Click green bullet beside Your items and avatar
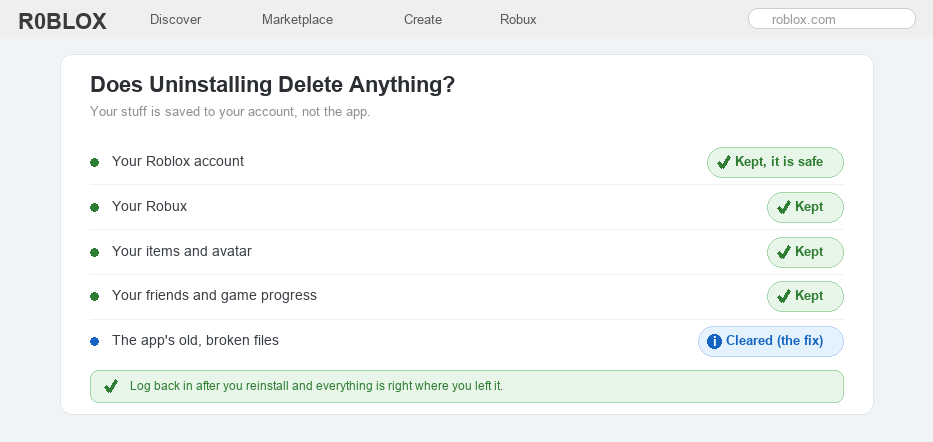The width and height of the screenshot is (933, 442). (94, 252)
